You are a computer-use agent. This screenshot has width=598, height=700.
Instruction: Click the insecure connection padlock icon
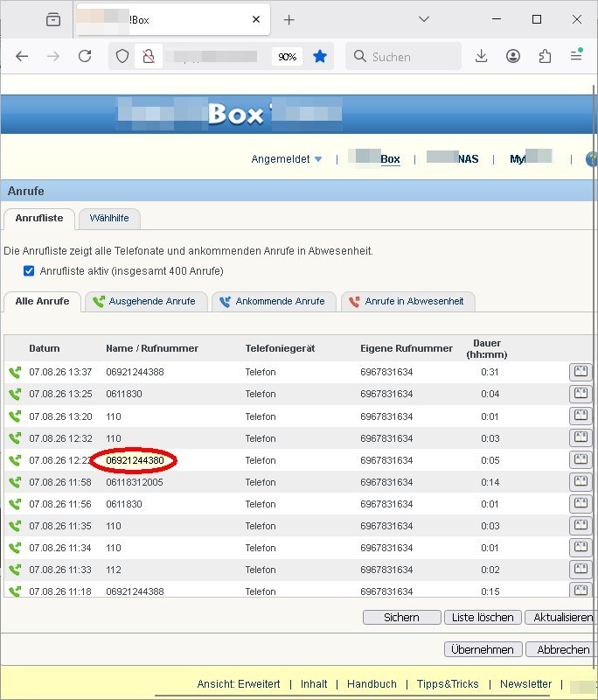click(149, 56)
